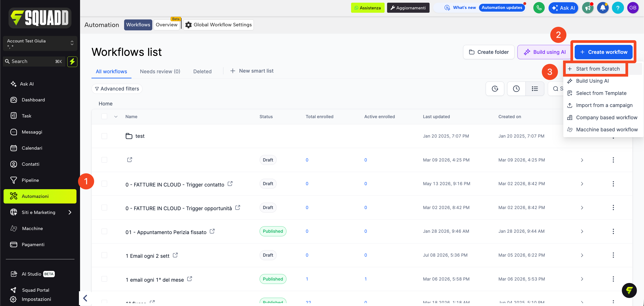Open Automazioni in the sidebar
This screenshot has height=306, width=644.
click(40, 196)
